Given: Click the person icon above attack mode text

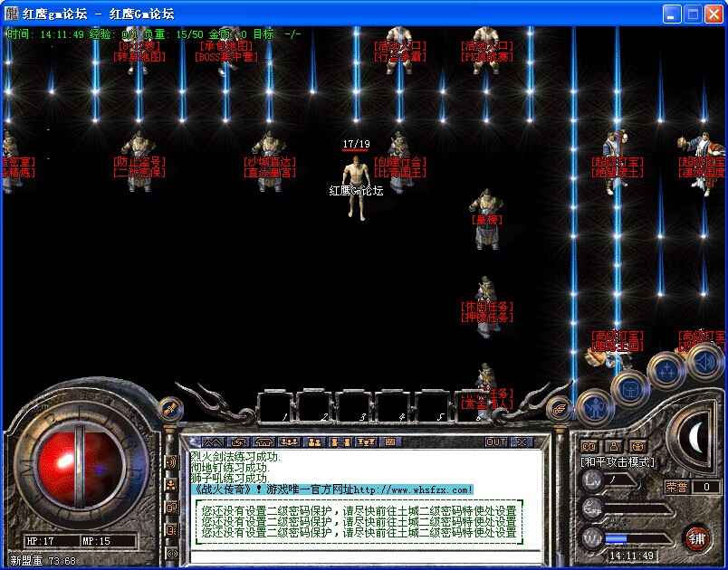Looking at the screenshot, I should 614,446.
